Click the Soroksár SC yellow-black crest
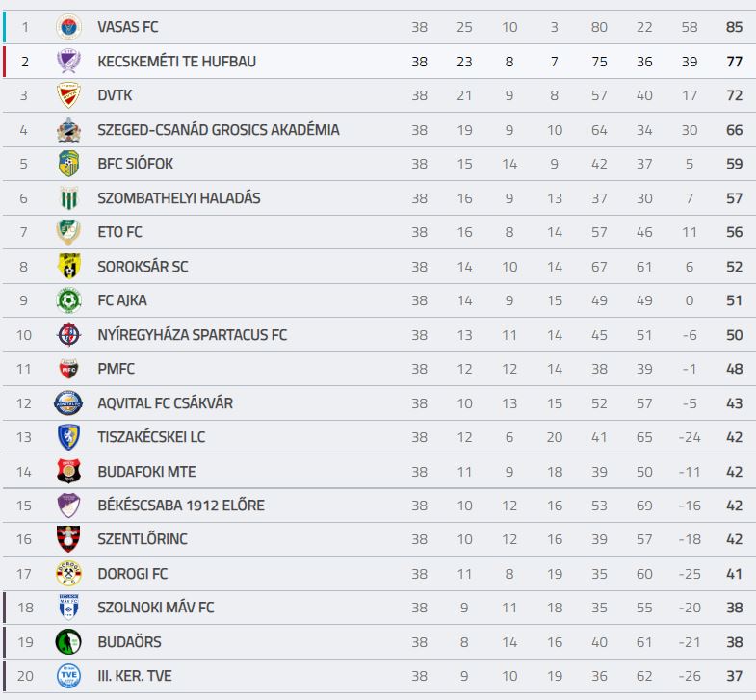Image resolution: width=756 pixels, height=700 pixels. [x=68, y=266]
